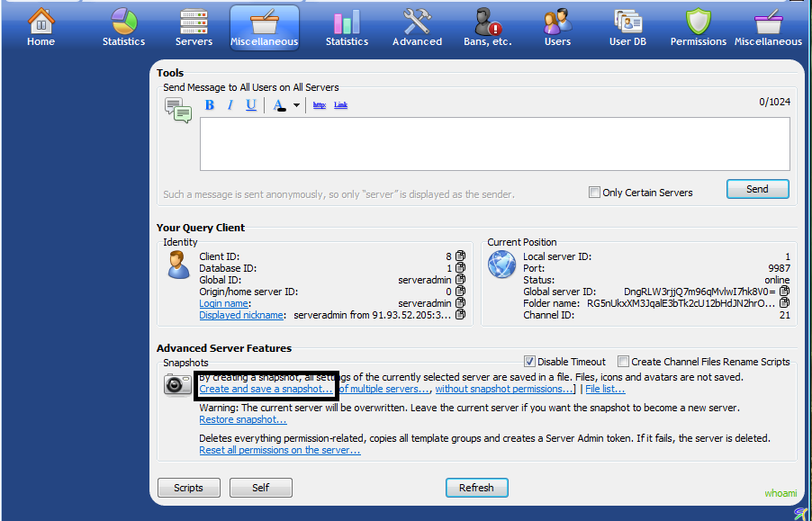The width and height of the screenshot is (812, 521).
Task: Open the bar chart Statistics section
Action: point(347,28)
